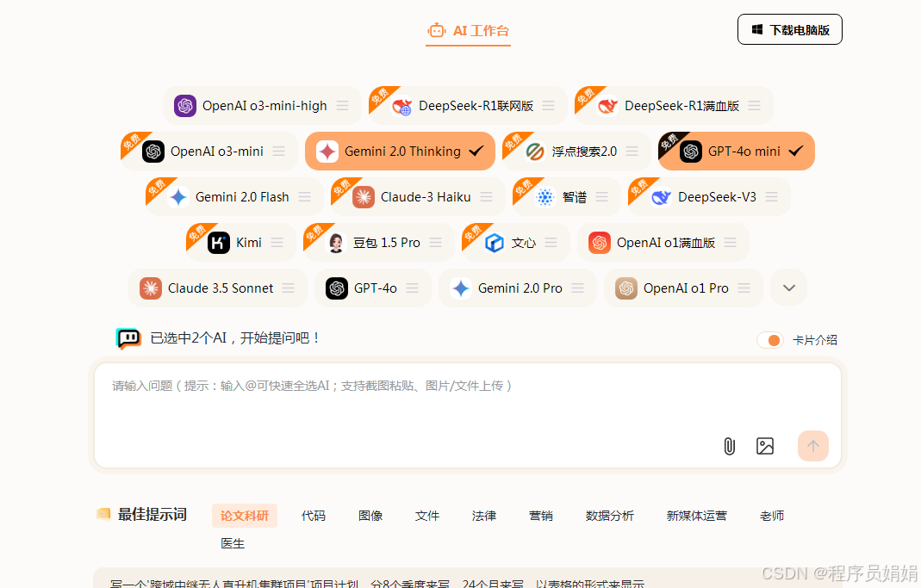Click the 豆包 1.5 Pro avatar icon
921x588 pixels.
coord(336,243)
